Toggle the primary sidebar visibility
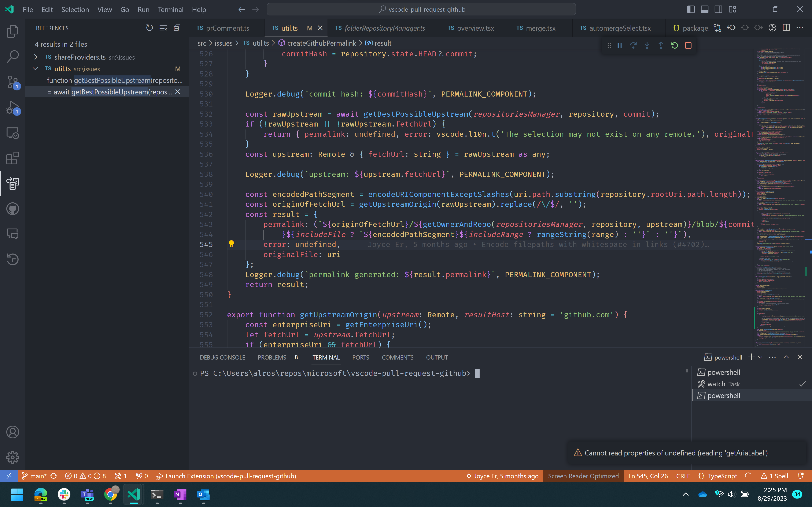Screen dimensions: 812x507 [x=691, y=9]
